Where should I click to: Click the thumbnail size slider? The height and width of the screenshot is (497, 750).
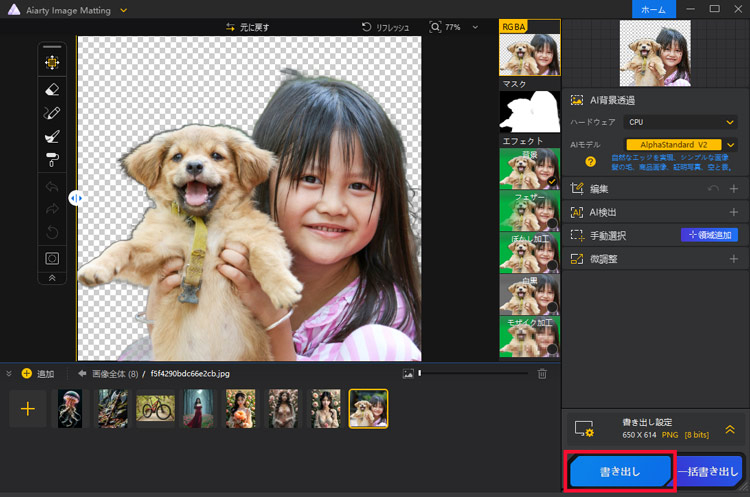click(473, 373)
